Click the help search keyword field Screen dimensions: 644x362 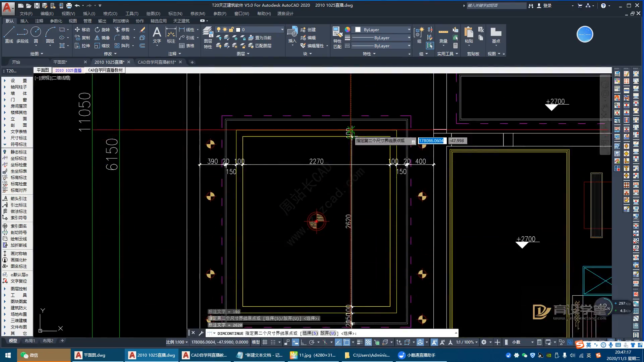(496, 5)
